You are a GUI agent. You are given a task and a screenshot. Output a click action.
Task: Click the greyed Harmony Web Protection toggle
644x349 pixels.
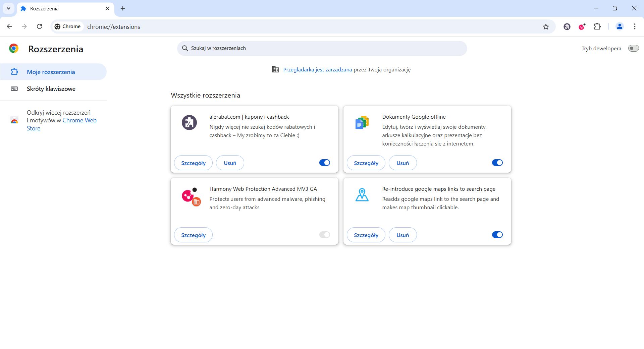(325, 235)
